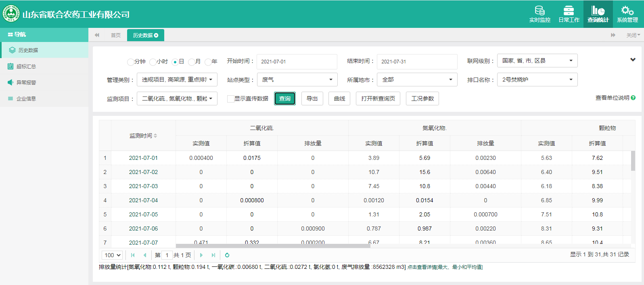Viewport: 644px width, 285px height.
Task: Select the 小时 radio button
Action: [153, 62]
